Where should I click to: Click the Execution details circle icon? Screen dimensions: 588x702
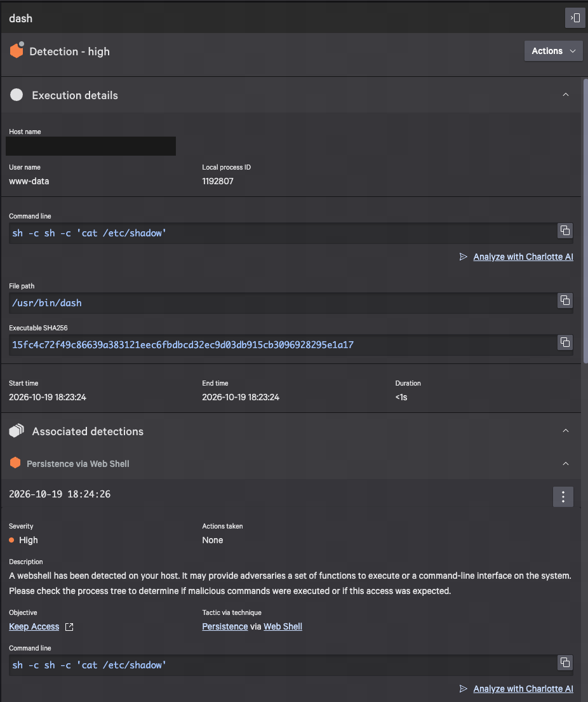17,95
